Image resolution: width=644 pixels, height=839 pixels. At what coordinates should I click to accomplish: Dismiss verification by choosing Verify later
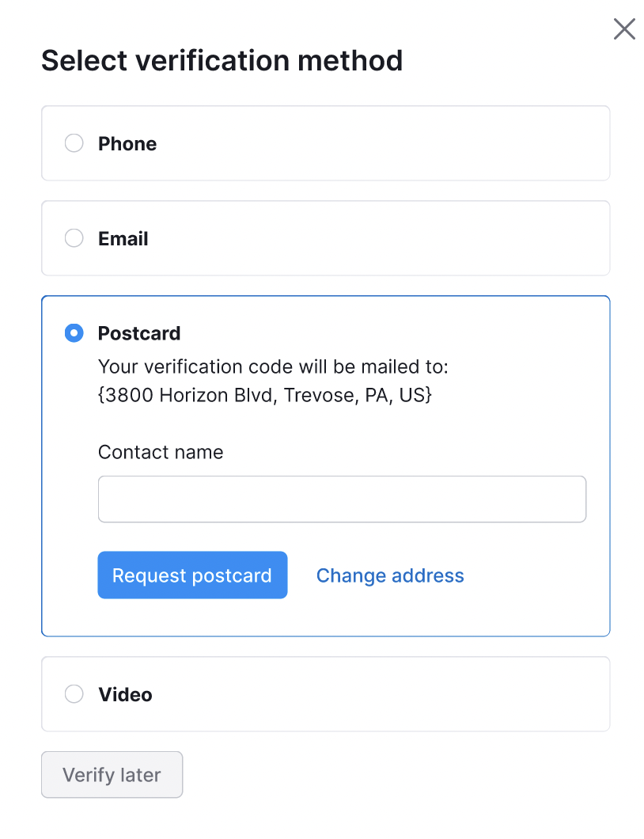pos(112,774)
